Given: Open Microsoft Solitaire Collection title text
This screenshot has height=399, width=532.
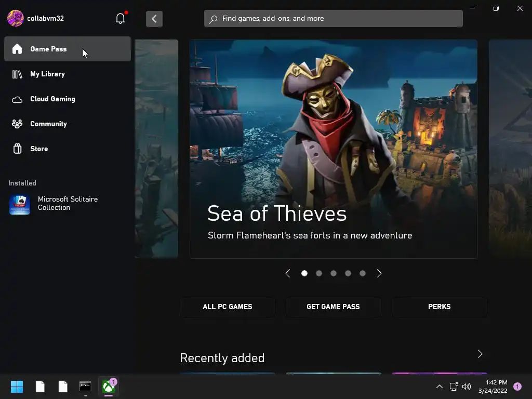Looking at the screenshot, I should click(68, 203).
